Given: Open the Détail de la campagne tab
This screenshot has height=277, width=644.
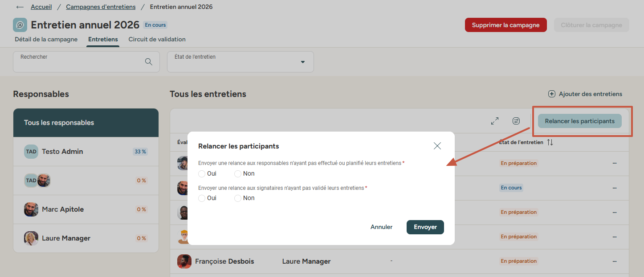Looking at the screenshot, I should [46, 39].
